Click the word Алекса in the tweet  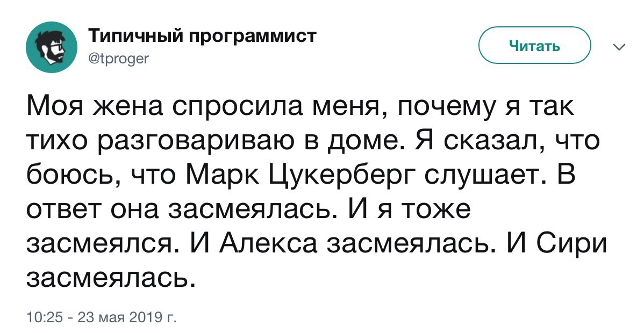click(x=269, y=244)
